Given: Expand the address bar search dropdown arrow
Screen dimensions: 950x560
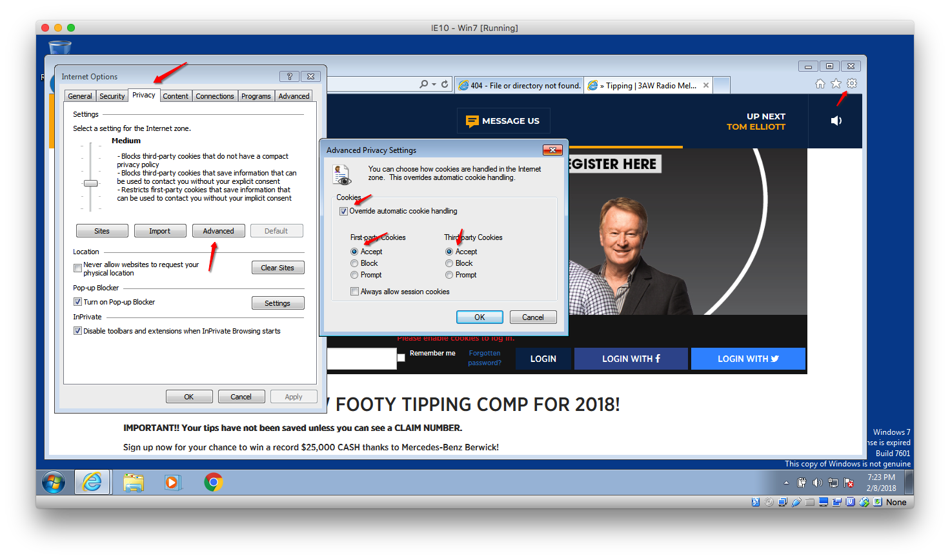Looking at the screenshot, I should click(x=434, y=85).
